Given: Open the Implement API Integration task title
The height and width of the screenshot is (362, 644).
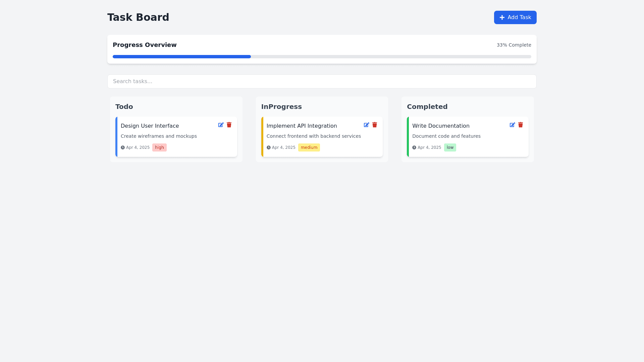Looking at the screenshot, I should click(302, 126).
